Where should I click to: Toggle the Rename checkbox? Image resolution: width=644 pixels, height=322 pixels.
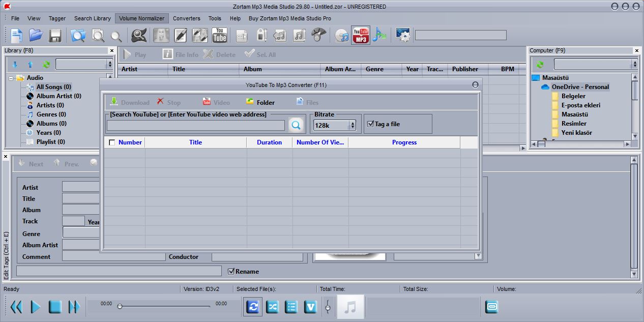231,271
